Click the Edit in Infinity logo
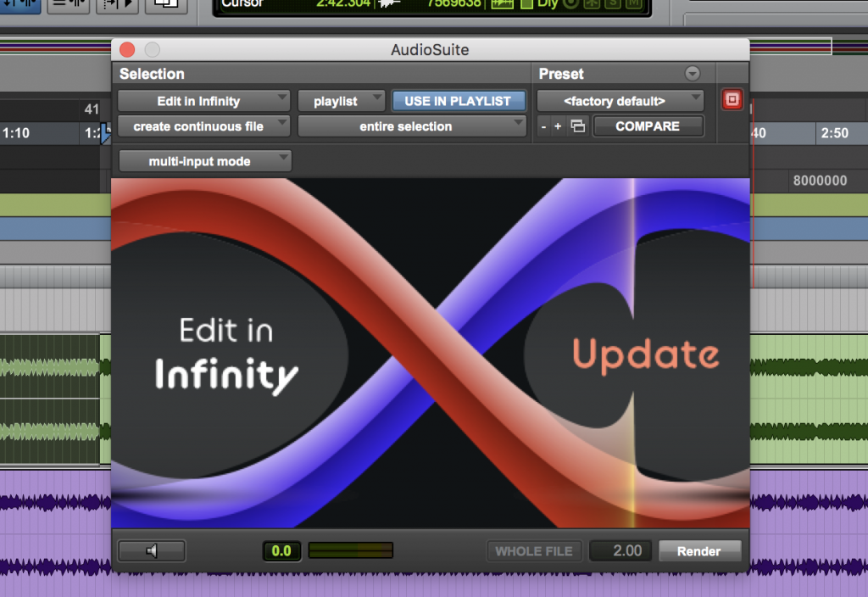 pyautogui.click(x=226, y=353)
